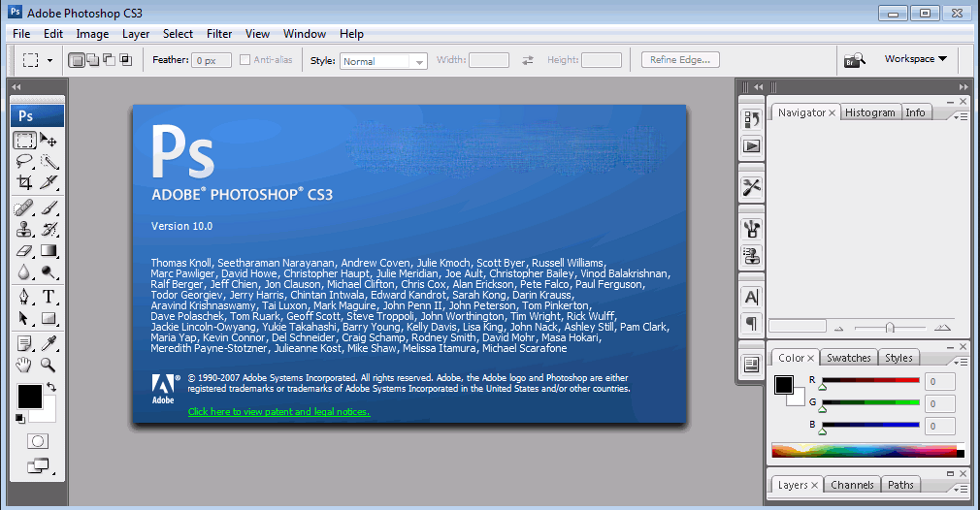Open the History panel icon in dock
The height and width of the screenshot is (510, 980).
click(751, 118)
